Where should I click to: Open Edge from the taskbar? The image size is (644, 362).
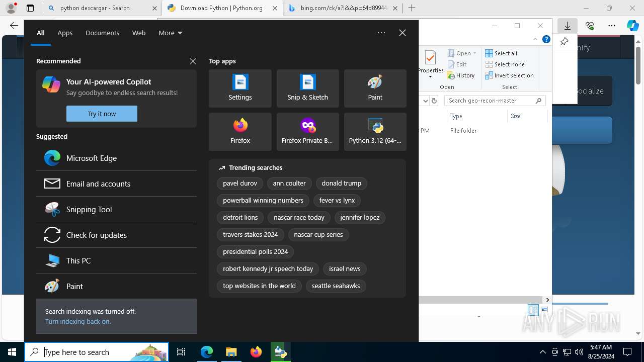click(x=207, y=352)
